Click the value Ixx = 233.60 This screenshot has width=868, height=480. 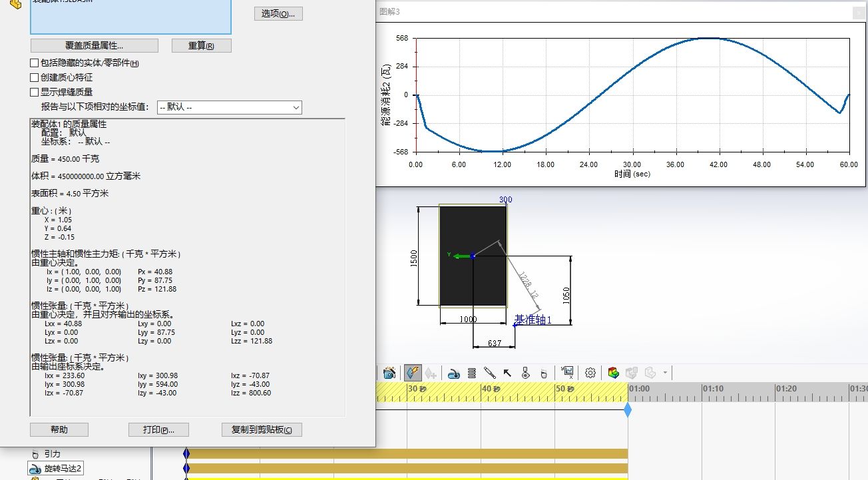point(63,375)
